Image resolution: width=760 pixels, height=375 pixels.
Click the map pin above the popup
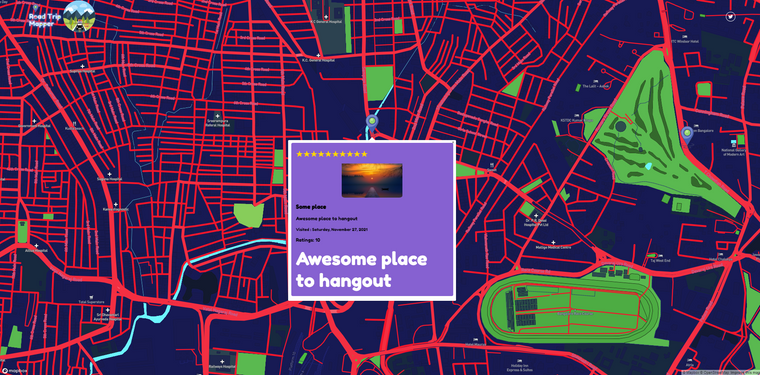coord(372,123)
